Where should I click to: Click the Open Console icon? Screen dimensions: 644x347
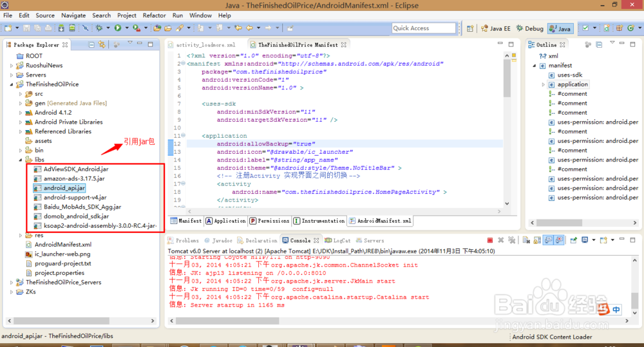pos(603,240)
